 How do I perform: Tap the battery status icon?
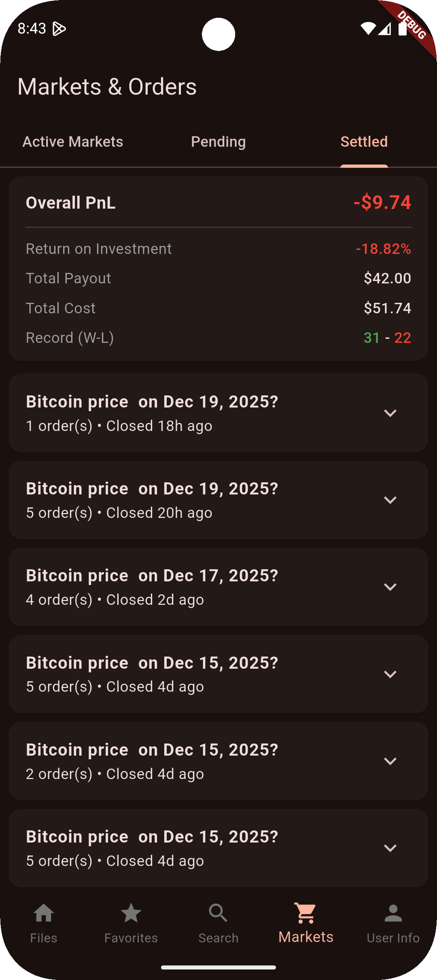point(402,29)
